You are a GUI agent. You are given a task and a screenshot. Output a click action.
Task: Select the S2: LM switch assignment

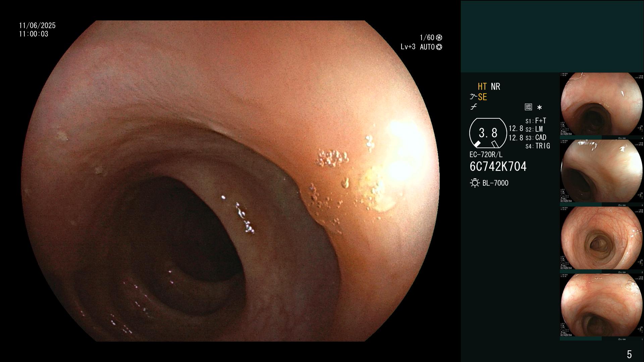tap(534, 129)
